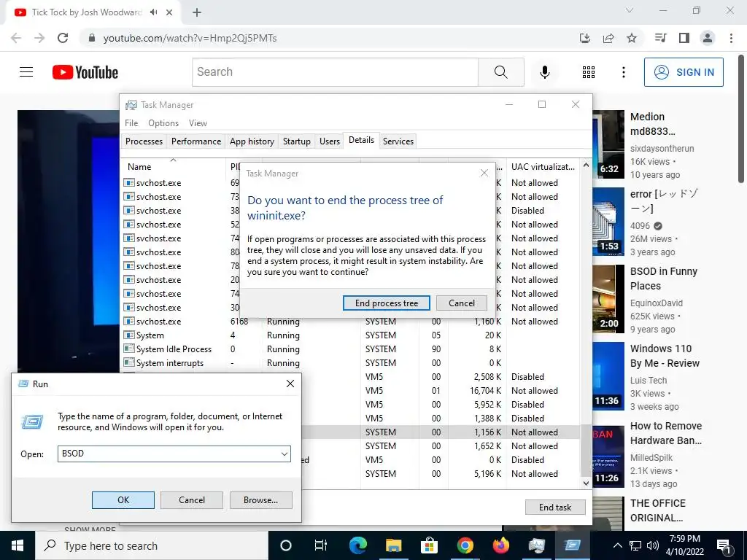Toggle Chrome side panel icon
This screenshot has height=560, width=747.
[684, 38]
